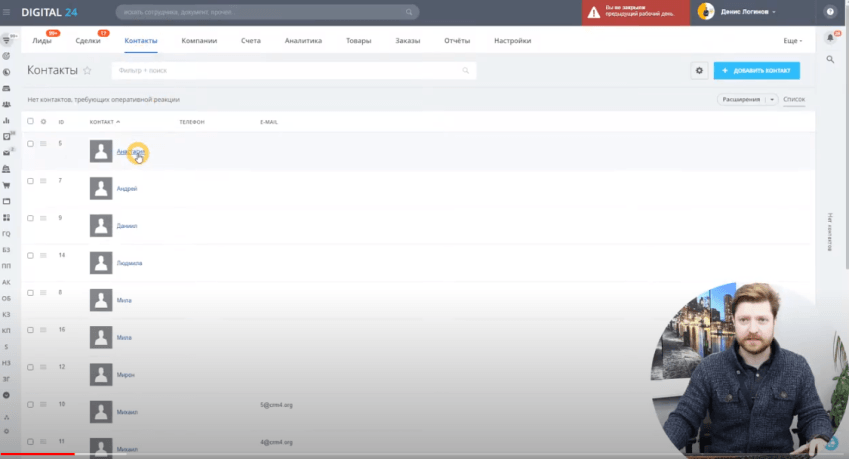Image resolution: width=849 pixels, height=459 pixels.
Task: Open the CRM funnel icon in left sidebar
Action: coord(6,40)
